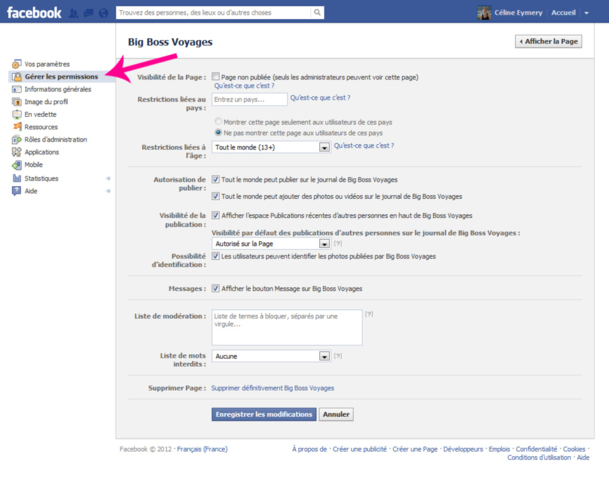This screenshot has height=479, width=609.
Task: Click Créer une publicité footer link
Action: 360,449
